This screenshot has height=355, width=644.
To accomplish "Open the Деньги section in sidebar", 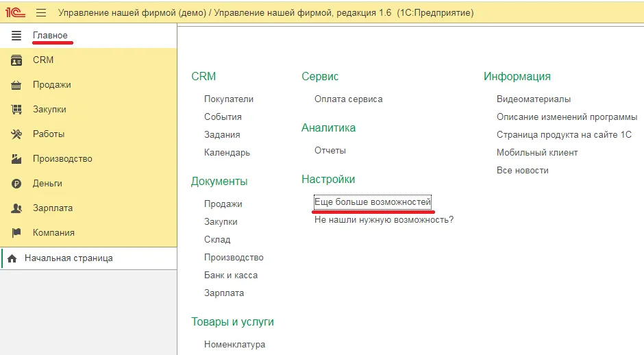I will pyautogui.click(x=88, y=183).
